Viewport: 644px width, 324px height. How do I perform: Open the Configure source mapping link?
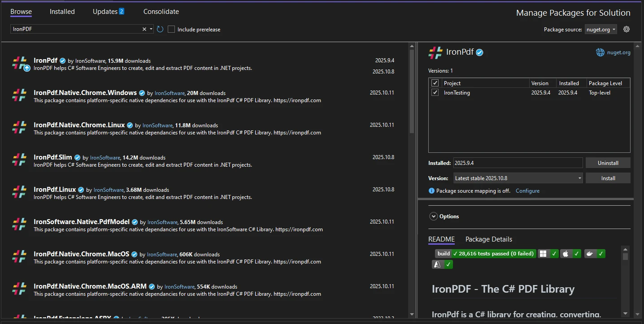pyautogui.click(x=527, y=191)
